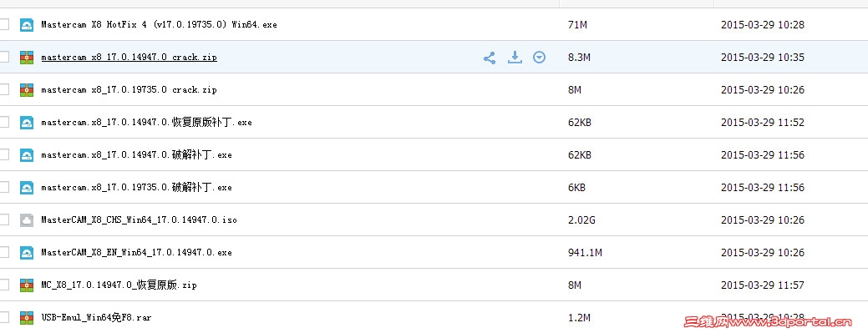Image resolution: width=868 pixels, height=333 pixels.
Task: Click the date 2015-03-29 11:57
Action: coord(763,285)
